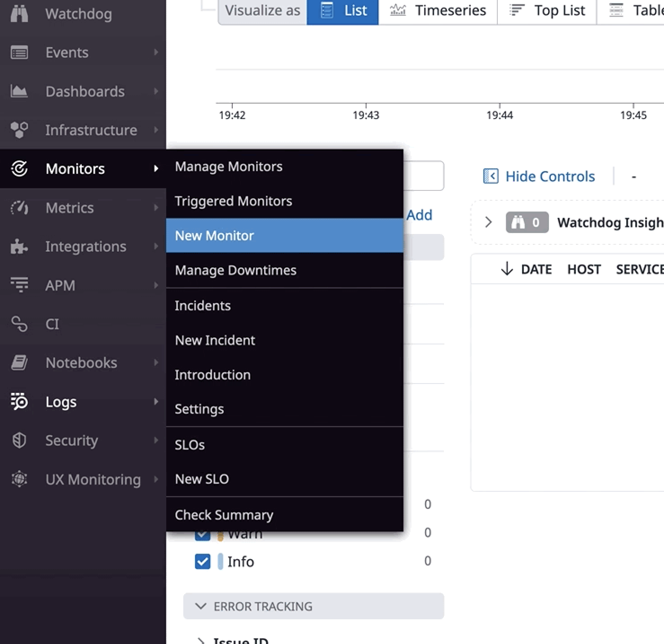Click the Add link

pos(419,215)
